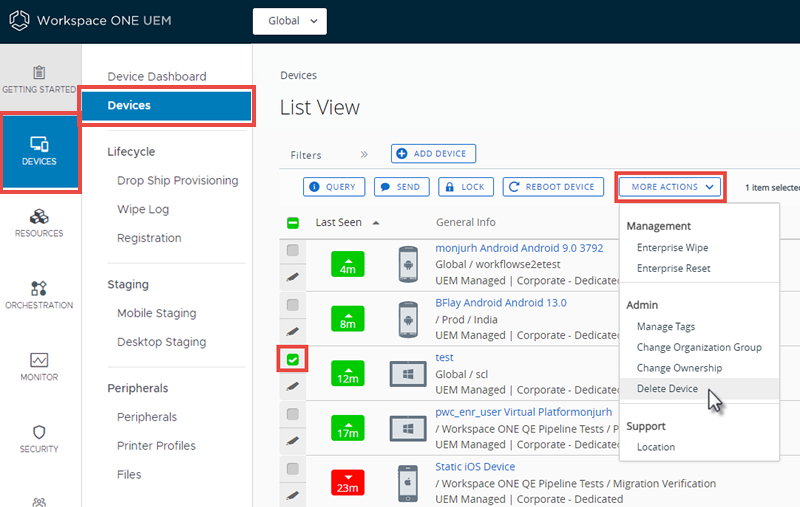Click the pencil edit icon for Static iOS Device

point(292,495)
